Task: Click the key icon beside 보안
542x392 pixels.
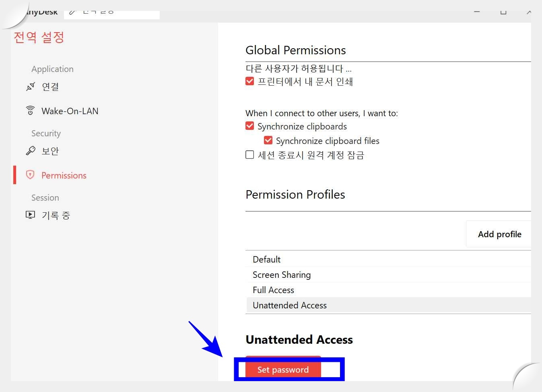Action: (30, 151)
